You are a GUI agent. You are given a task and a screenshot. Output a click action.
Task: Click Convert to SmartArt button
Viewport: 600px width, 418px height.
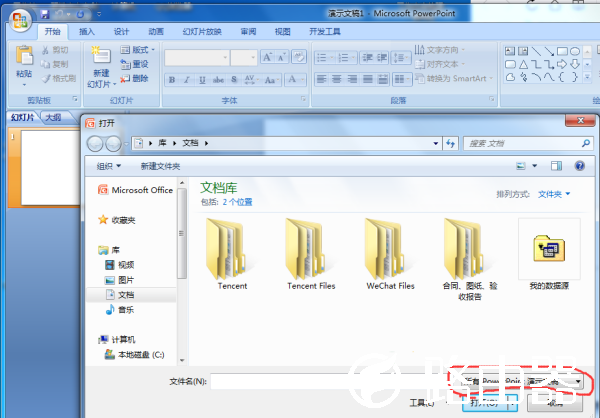tap(454, 78)
